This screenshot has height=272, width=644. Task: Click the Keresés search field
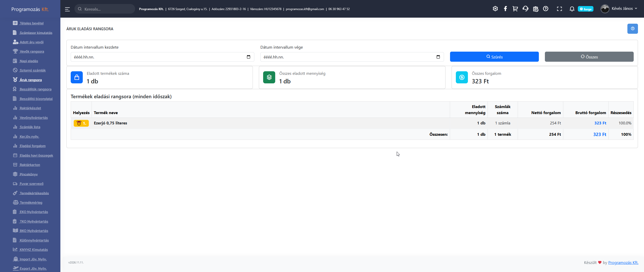point(106,9)
